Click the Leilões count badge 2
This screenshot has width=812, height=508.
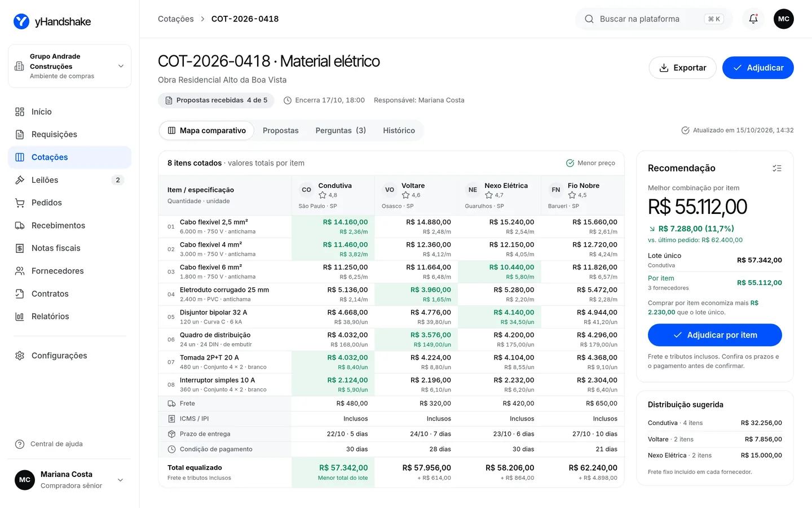117,180
